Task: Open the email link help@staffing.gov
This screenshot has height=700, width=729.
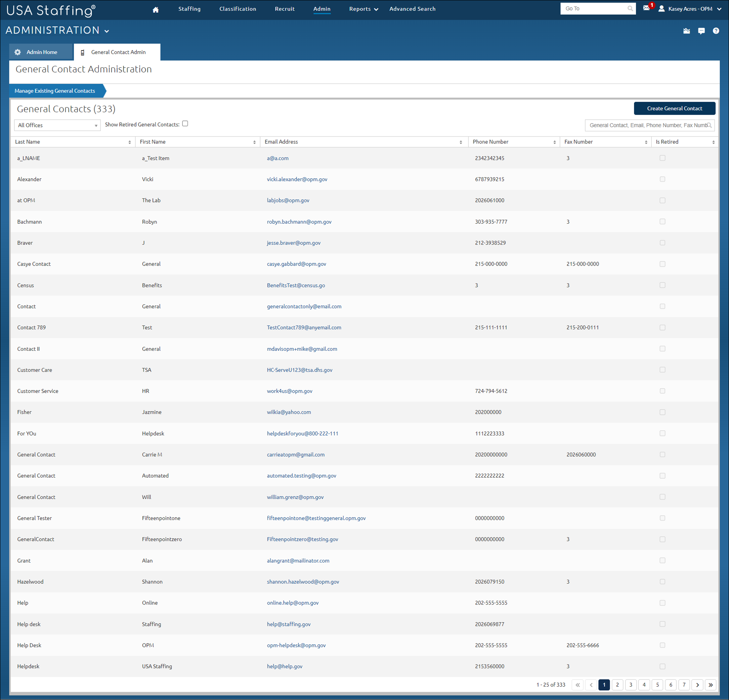Action: [289, 624]
